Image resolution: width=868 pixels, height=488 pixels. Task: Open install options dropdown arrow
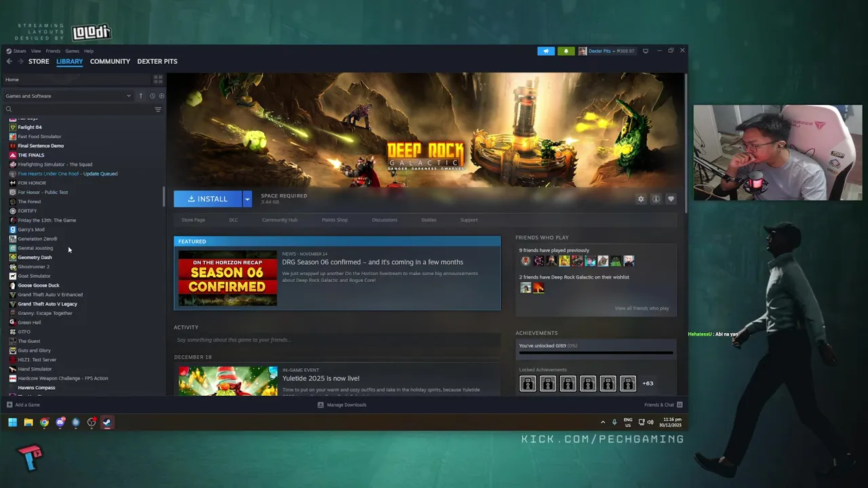point(248,199)
